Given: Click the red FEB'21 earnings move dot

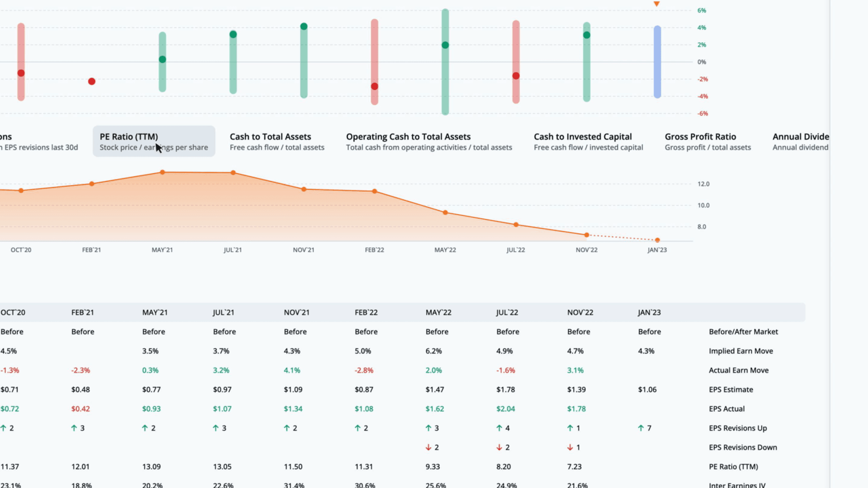Looking at the screenshot, I should click(x=92, y=81).
